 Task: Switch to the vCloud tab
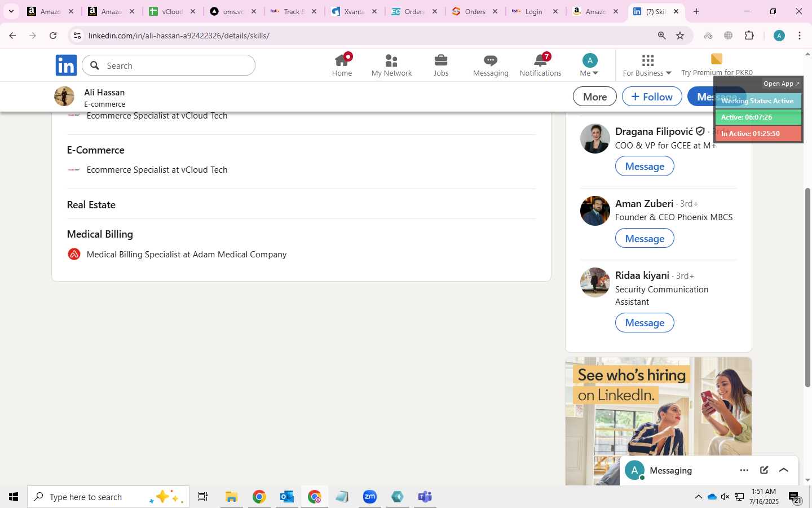[172, 11]
